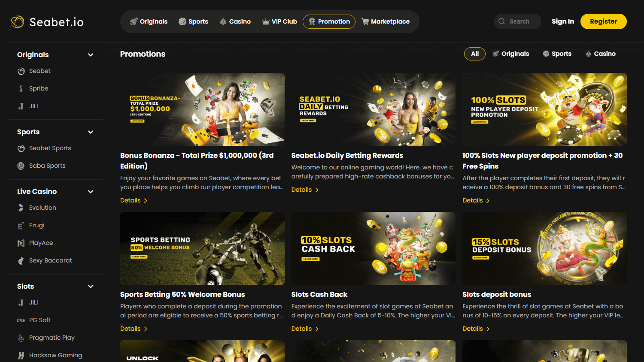Click the Promotion badge icon in top nav
644x362 pixels.
coord(312,21)
